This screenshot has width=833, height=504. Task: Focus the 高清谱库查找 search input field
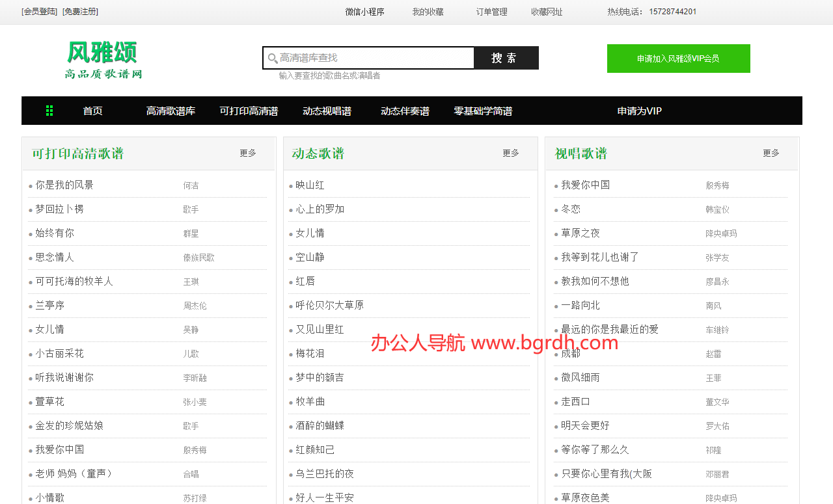tap(374, 58)
